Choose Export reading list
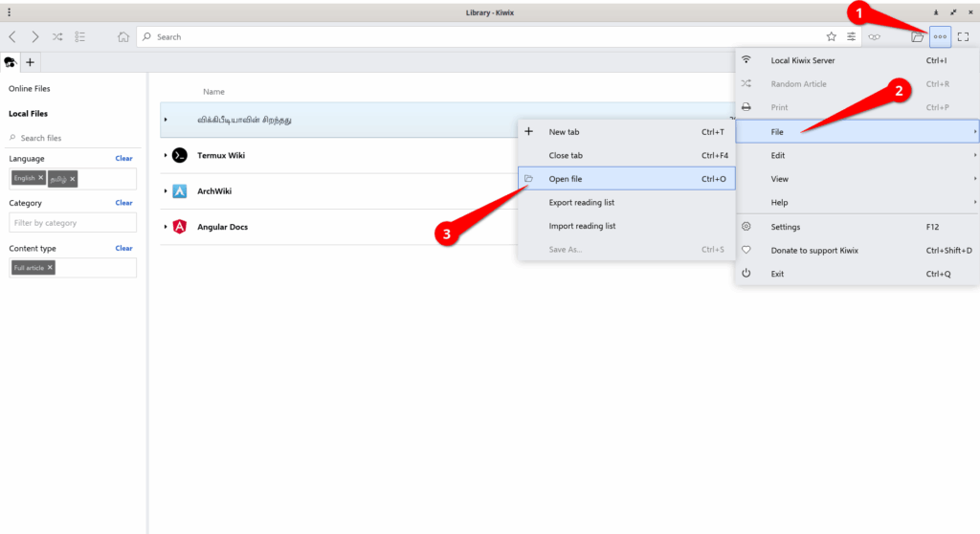Screen dimensions: 980x534 (626, 203)
